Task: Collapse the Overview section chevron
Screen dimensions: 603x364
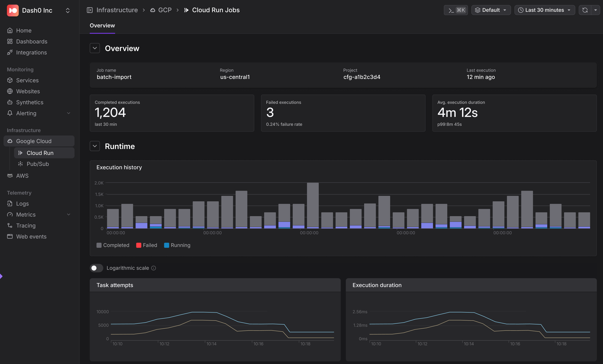Action: tap(95, 48)
